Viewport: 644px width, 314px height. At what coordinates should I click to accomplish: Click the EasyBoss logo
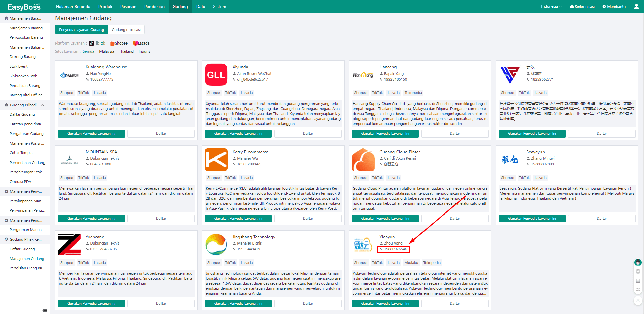24,7
